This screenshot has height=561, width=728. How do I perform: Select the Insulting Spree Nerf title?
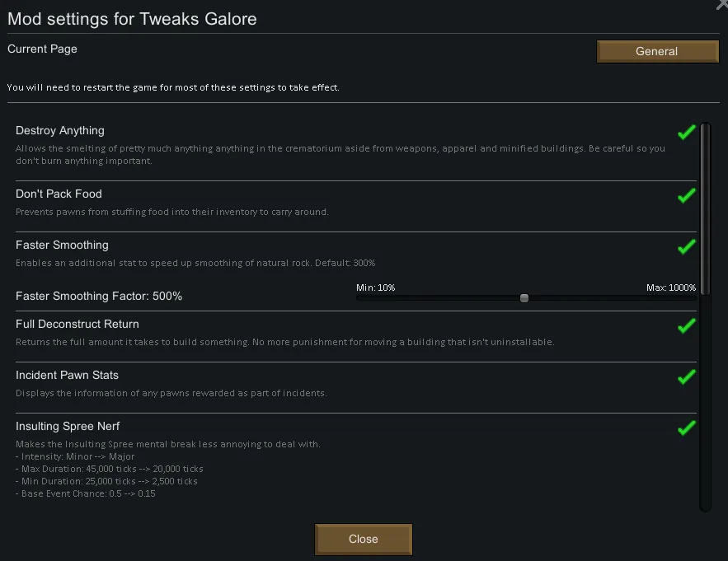pyautogui.click(x=68, y=426)
